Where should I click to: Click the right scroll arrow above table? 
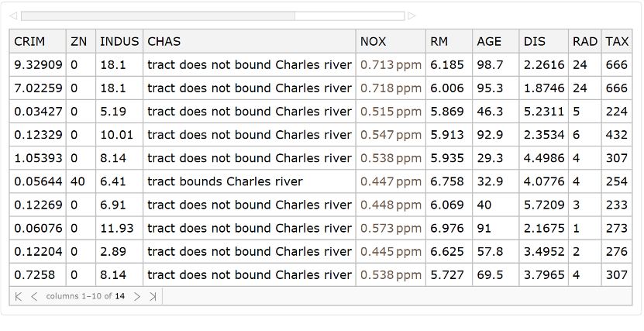412,16
